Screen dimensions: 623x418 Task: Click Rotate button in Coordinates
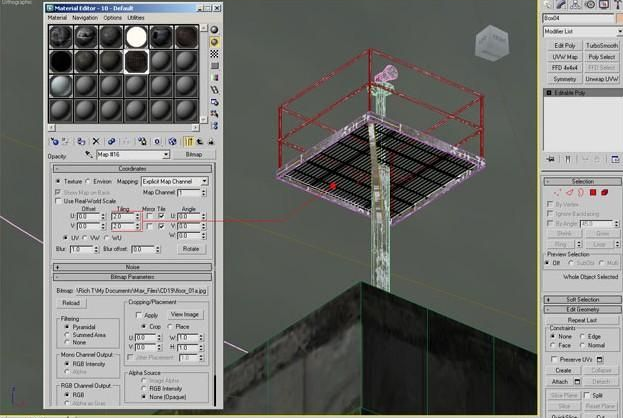pyautogui.click(x=191, y=249)
